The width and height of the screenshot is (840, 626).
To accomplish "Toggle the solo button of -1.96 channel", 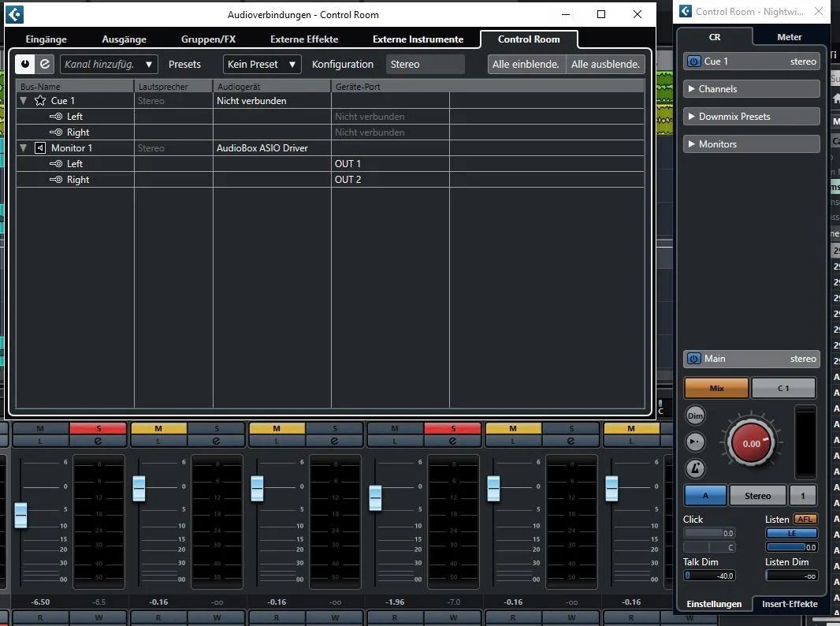I will [x=452, y=428].
